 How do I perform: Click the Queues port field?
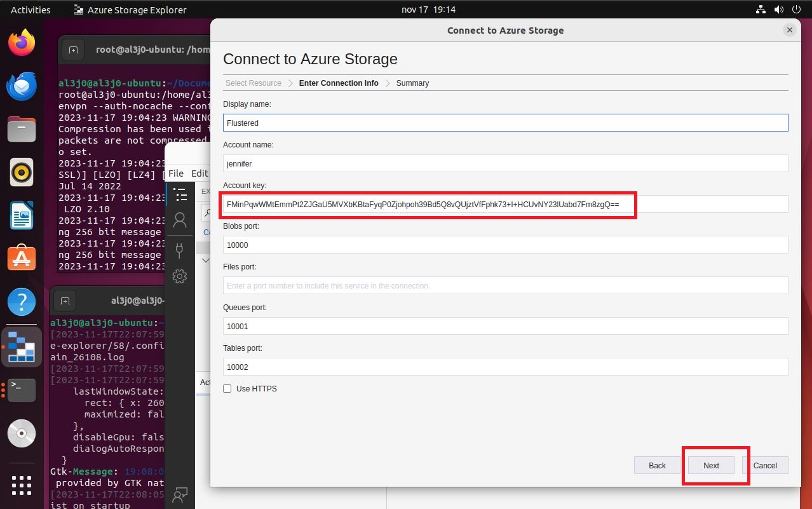pyautogui.click(x=506, y=326)
